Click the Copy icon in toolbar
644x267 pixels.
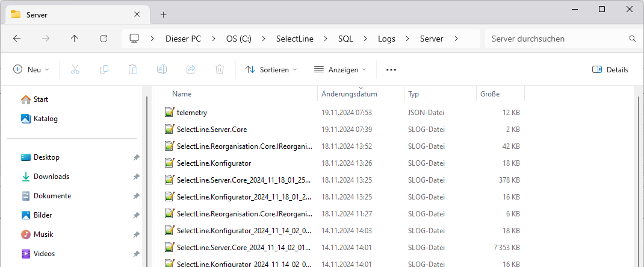tap(104, 69)
